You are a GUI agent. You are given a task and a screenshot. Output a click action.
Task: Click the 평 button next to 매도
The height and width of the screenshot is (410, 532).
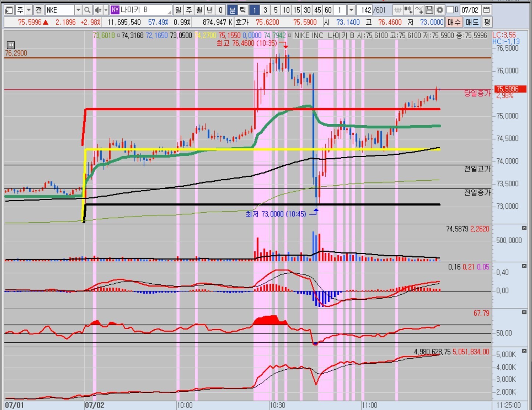click(x=487, y=22)
